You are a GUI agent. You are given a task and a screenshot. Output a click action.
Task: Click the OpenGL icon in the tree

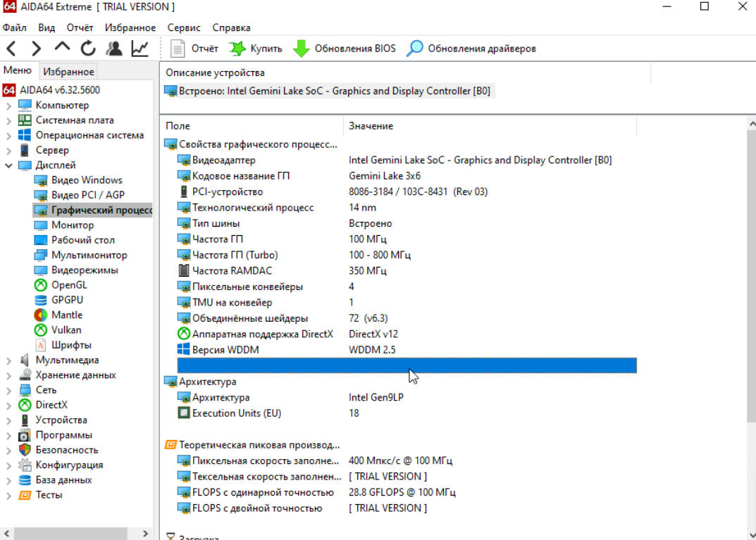point(41,285)
